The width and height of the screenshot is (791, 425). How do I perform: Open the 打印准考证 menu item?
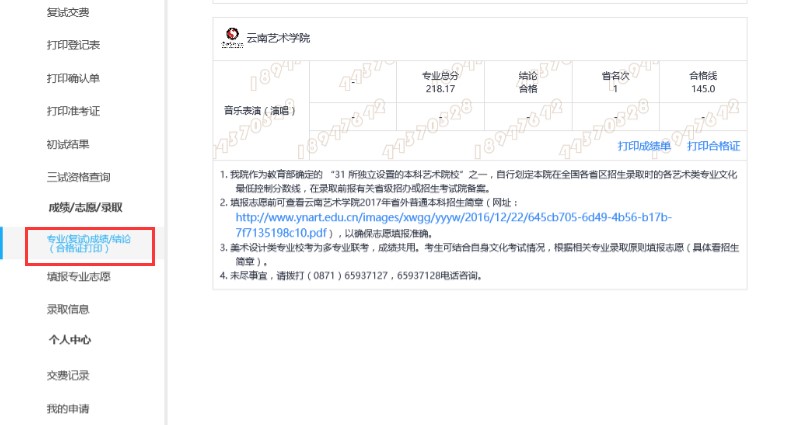(x=73, y=111)
